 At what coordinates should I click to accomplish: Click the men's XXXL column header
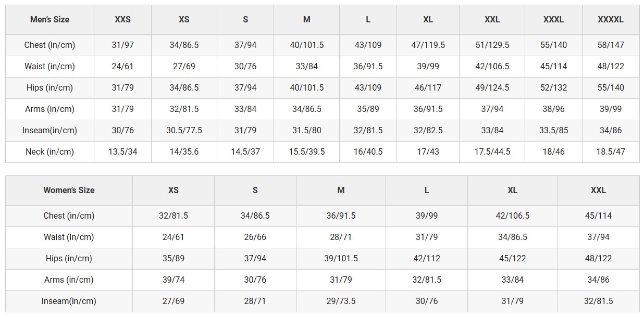click(x=553, y=20)
